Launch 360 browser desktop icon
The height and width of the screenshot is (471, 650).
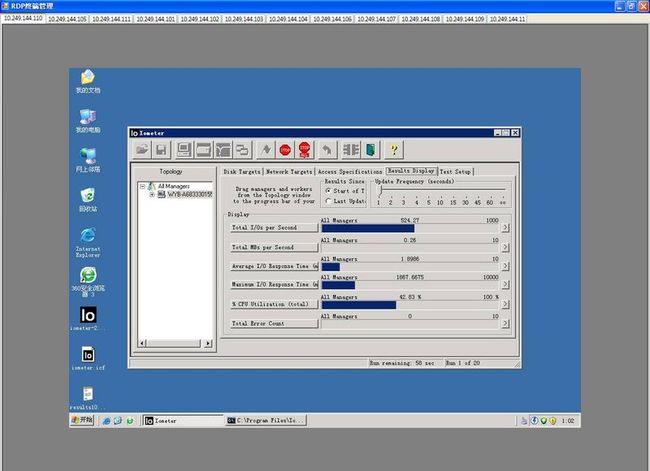88,282
